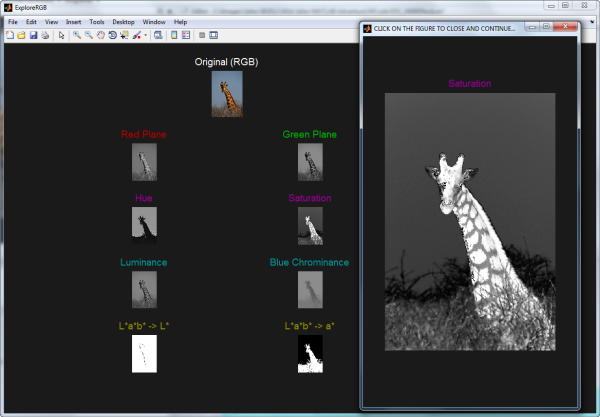Image resolution: width=600 pixels, height=417 pixels.
Task: Click the Original (RGB) giraffe thumbnail
Action: [226, 94]
